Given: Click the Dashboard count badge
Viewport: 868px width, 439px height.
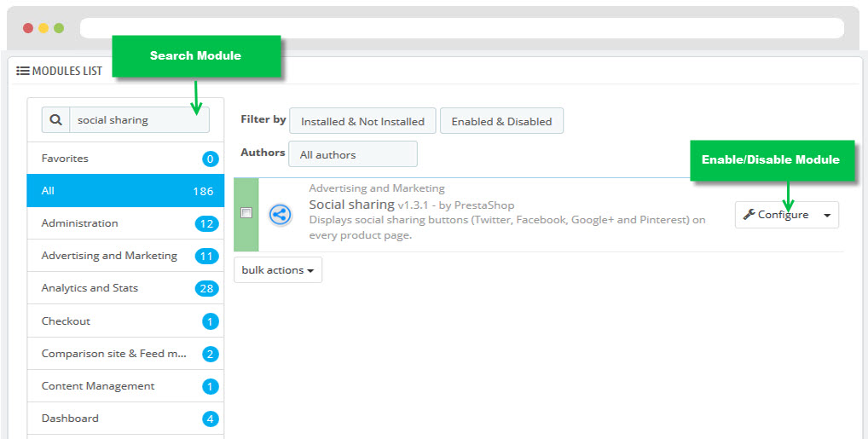Looking at the screenshot, I should [210, 419].
